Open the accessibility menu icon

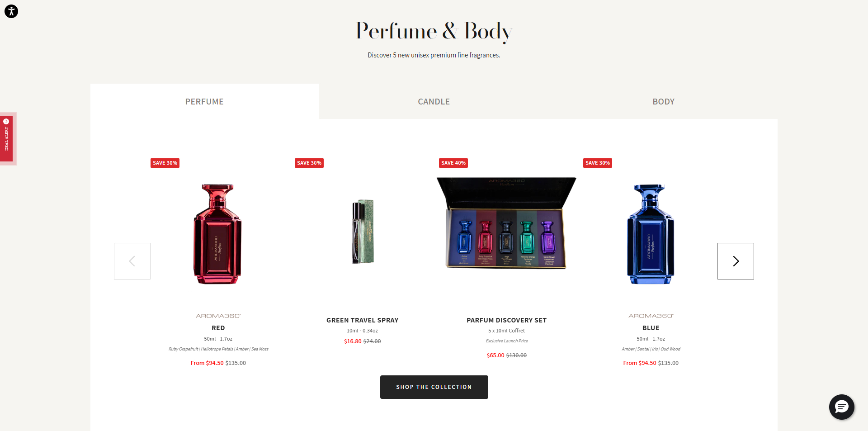[11, 11]
